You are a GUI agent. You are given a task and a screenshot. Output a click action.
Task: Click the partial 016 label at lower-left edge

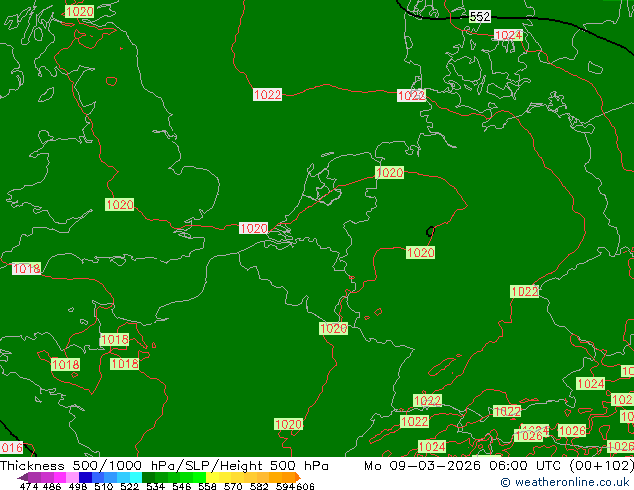click(11, 448)
